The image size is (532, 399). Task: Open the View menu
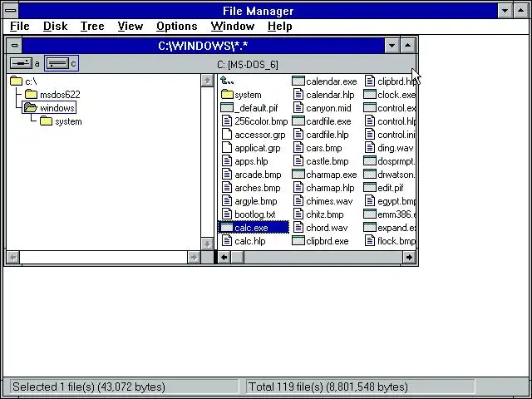pos(131,26)
